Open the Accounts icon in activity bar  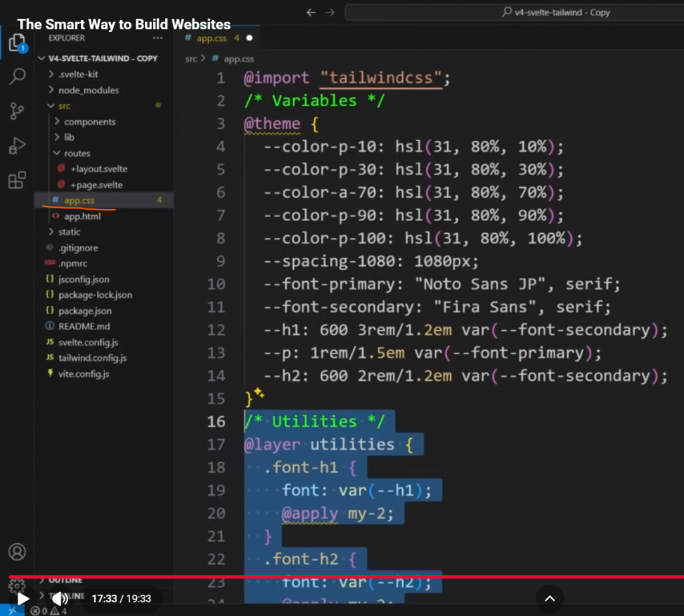pyautogui.click(x=17, y=552)
